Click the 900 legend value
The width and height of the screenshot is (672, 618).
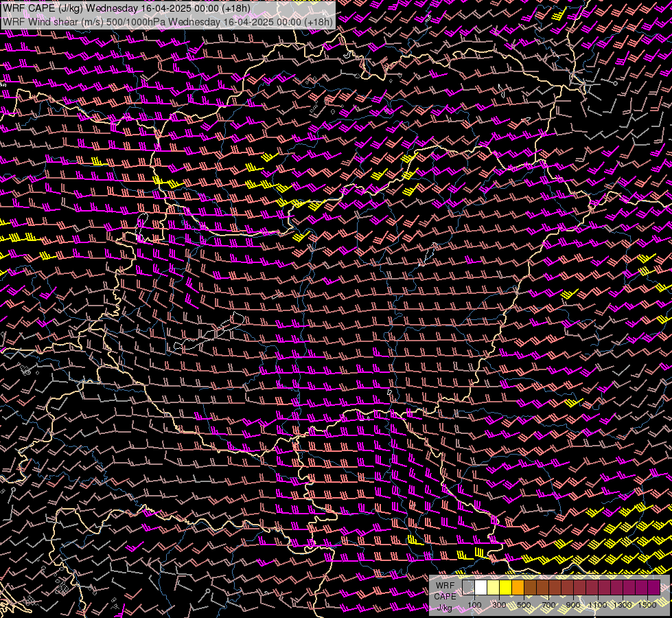point(573,605)
